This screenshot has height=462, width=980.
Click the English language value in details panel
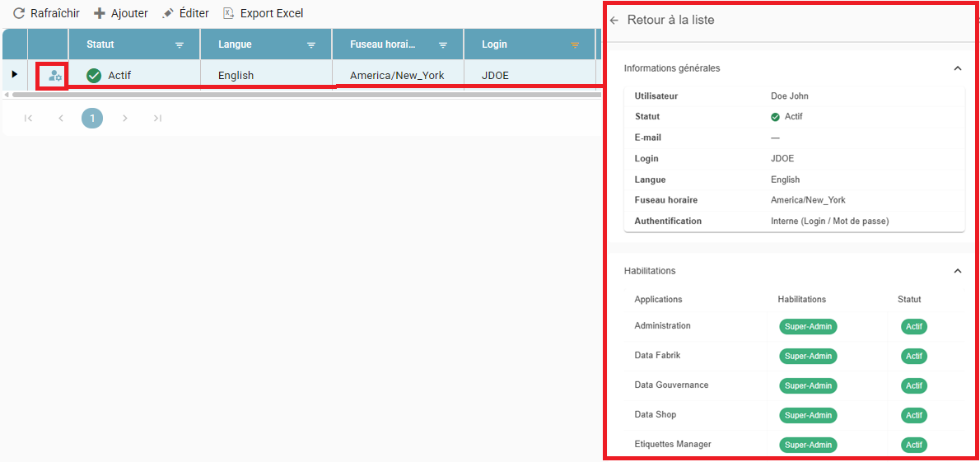click(786, 180)
